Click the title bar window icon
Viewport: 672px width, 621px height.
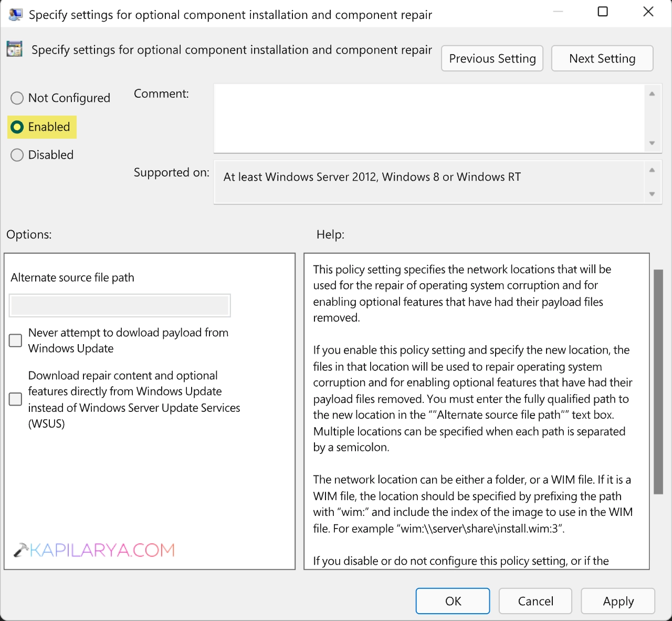(x=16, y=14)
